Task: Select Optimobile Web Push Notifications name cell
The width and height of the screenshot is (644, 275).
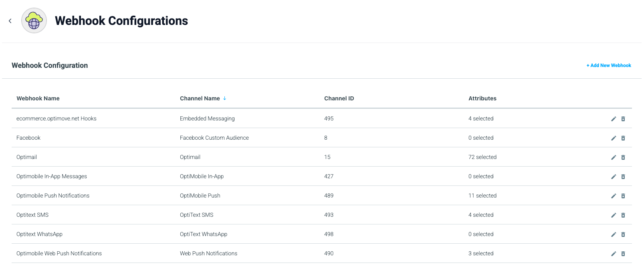Action: click(59, 253)
